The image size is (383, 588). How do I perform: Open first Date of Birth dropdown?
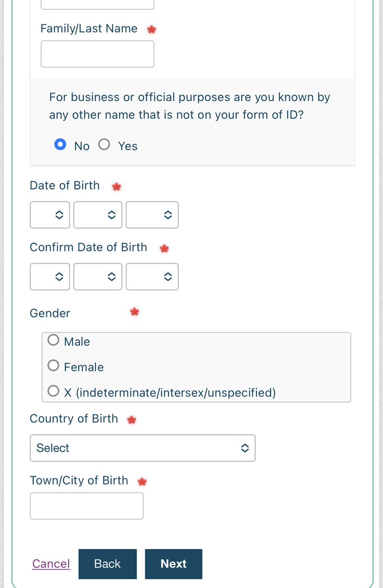50,215
